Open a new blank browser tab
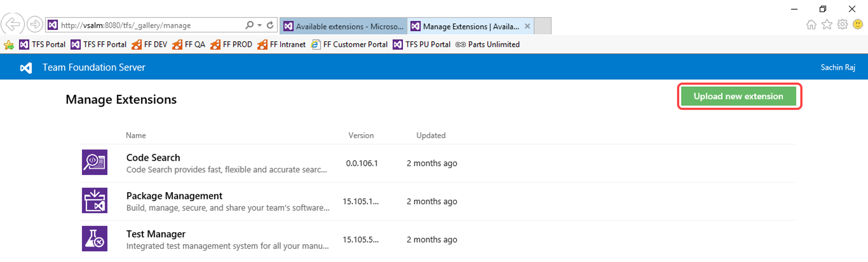868x262 pixels. pyautogui.click(x=542, y=26)
